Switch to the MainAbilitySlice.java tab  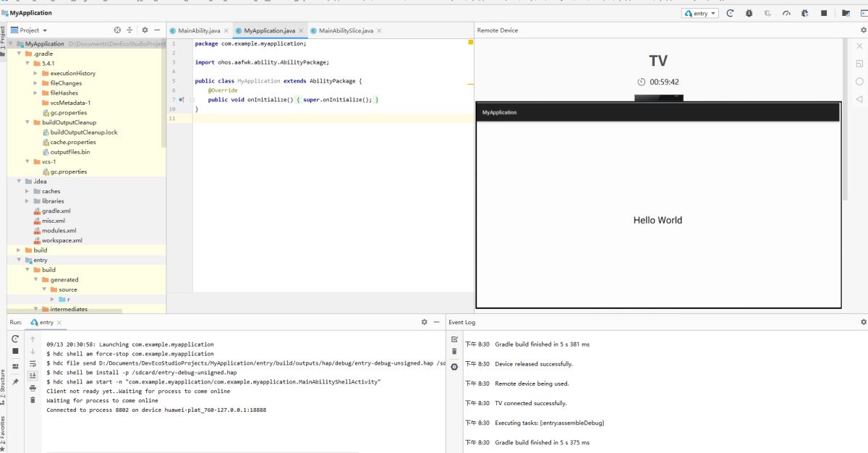click(345, 30)
